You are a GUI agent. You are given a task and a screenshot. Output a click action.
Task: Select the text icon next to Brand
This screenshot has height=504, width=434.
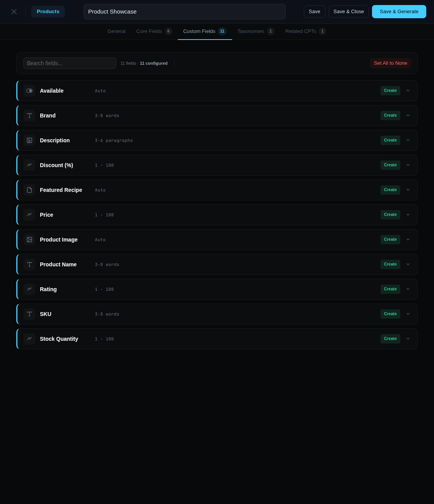click(29, 116)
